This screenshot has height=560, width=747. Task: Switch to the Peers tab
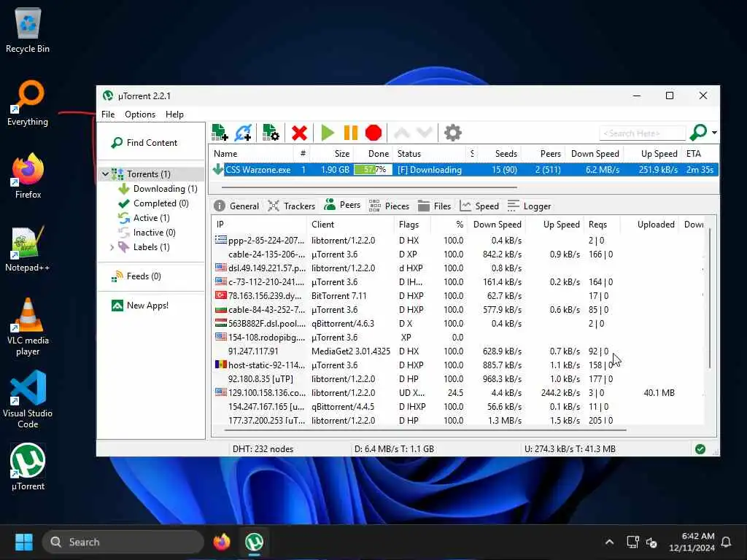(341, 205)
